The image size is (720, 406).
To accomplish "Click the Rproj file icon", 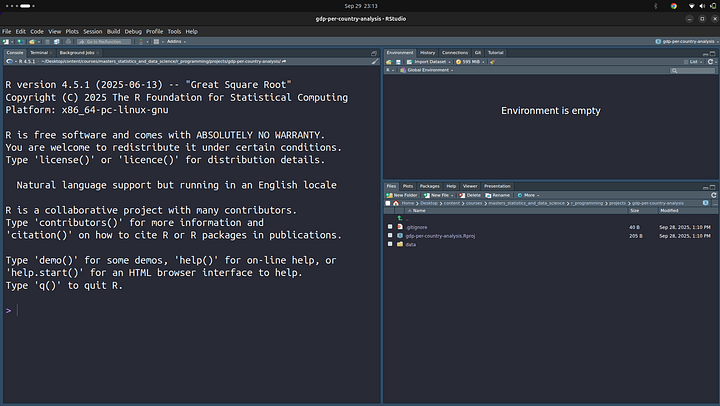I will tap(400, 236).
